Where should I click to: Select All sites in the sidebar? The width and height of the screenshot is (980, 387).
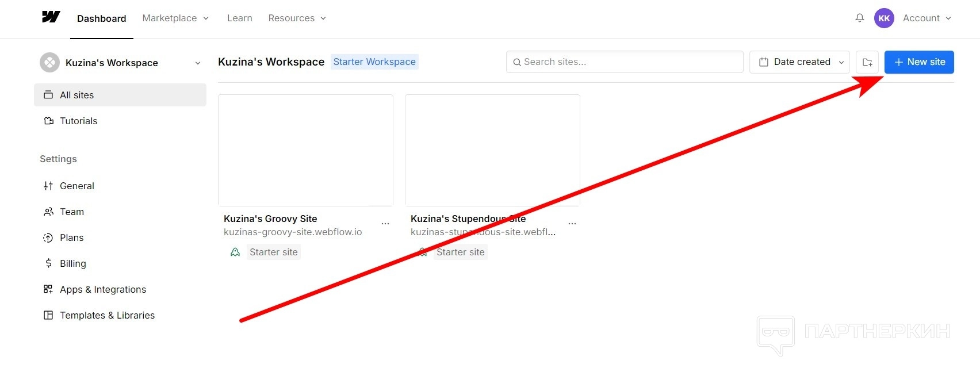(x=120, y=95)
